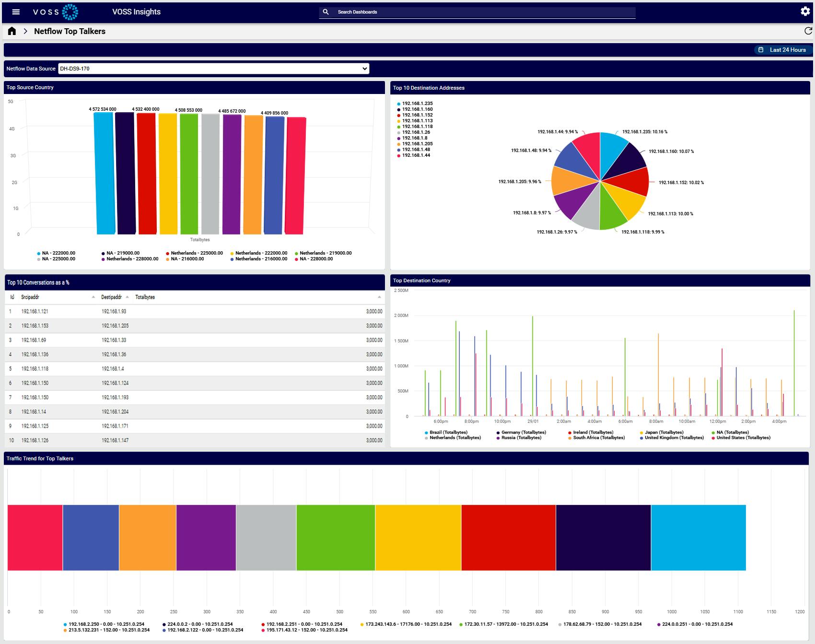This screenshot has width=815, height=644.
Task: Click the 192.168.1.152 red pie slice
Action: click(x=630, y=181)
